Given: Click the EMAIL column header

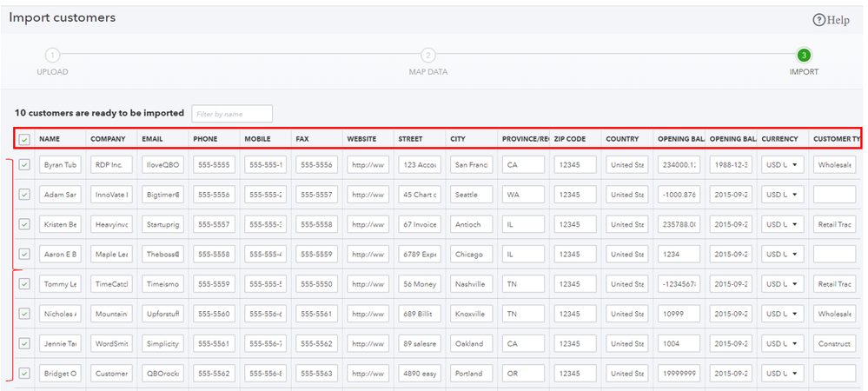Looking at the screenshot, I should (152, 139).
